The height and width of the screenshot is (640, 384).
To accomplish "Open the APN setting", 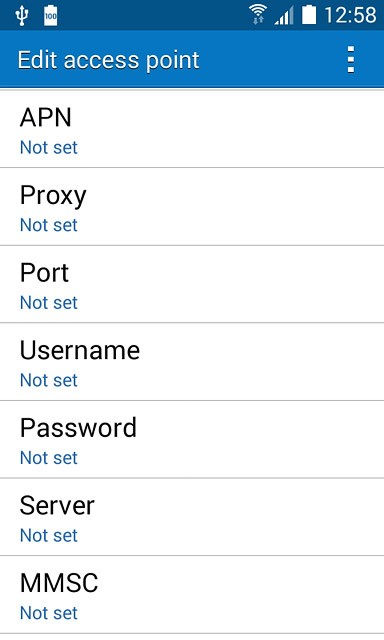I will click(192, 129).
